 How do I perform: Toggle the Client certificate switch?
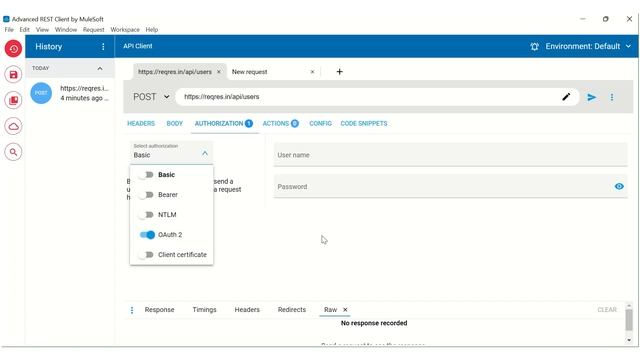click(x=146, y=255)
